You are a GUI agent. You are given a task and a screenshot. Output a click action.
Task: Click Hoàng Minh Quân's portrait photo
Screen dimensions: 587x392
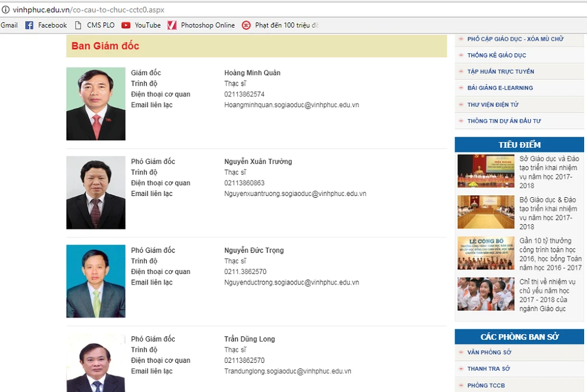click(x=96, y=104)
